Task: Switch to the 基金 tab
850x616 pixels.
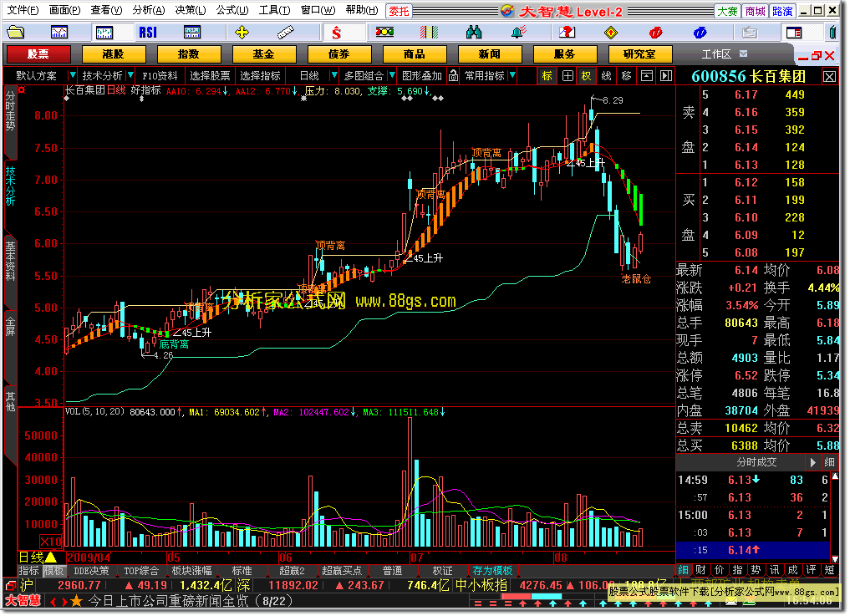Action: 264,54
